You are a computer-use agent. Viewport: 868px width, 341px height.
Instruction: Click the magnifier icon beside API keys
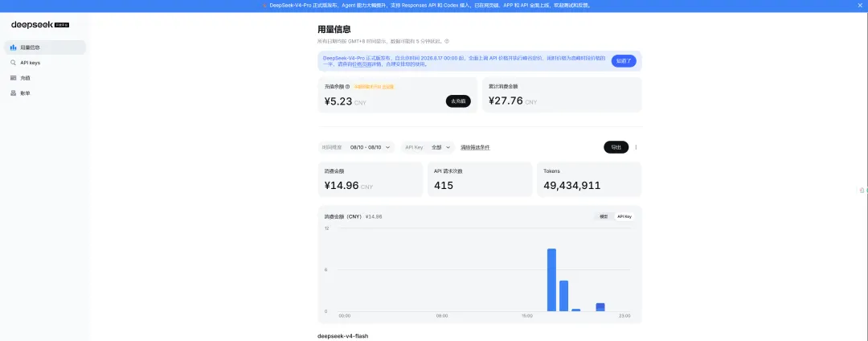(x=13, y=63)
